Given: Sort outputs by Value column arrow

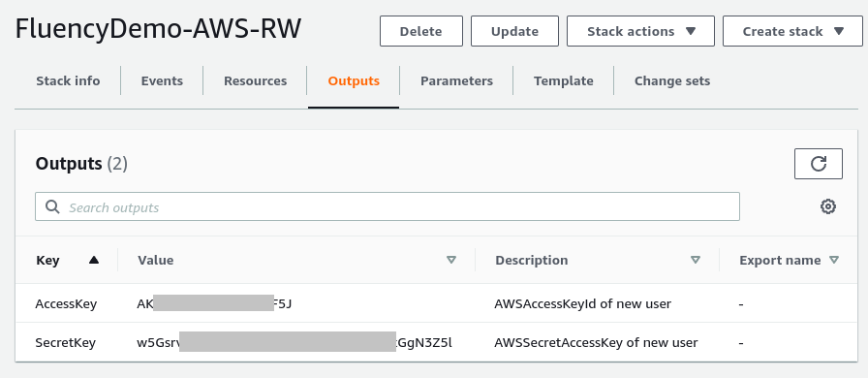Looking at the screenshot, I should point(451,260).
